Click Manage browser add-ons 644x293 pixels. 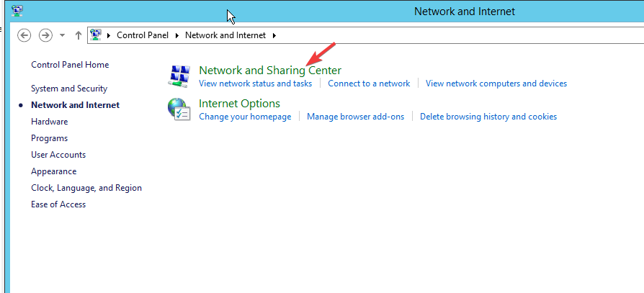coord(356,117)
